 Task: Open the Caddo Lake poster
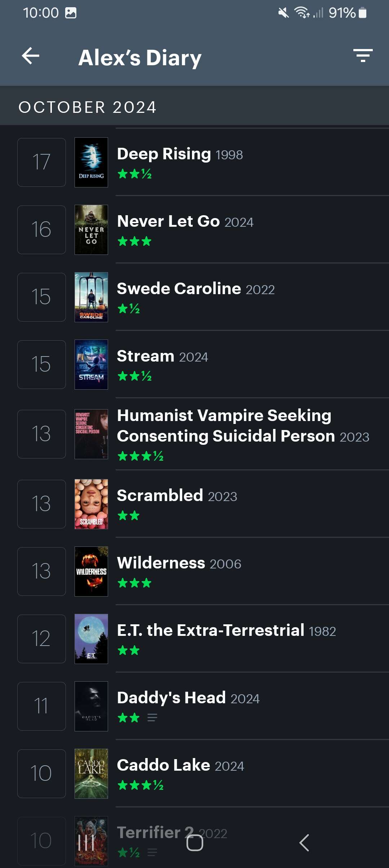tap(91, 774)
